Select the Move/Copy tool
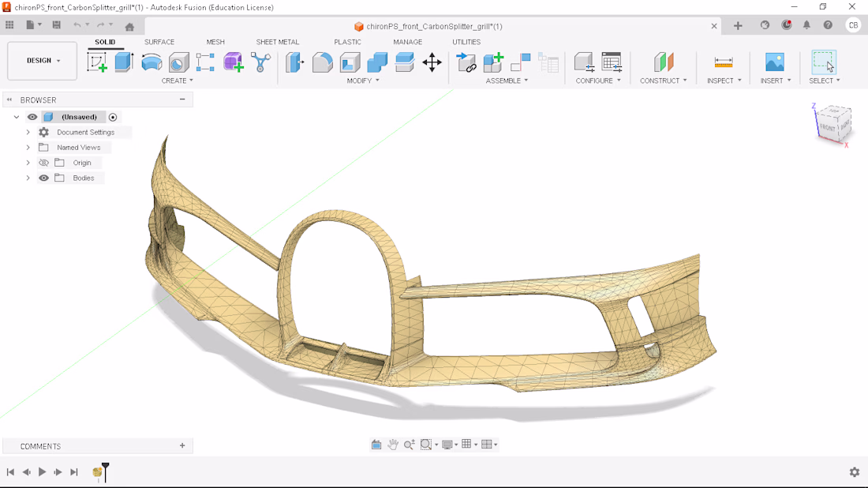868x488 pixels. pyautogui.click(x=432, y=62)
